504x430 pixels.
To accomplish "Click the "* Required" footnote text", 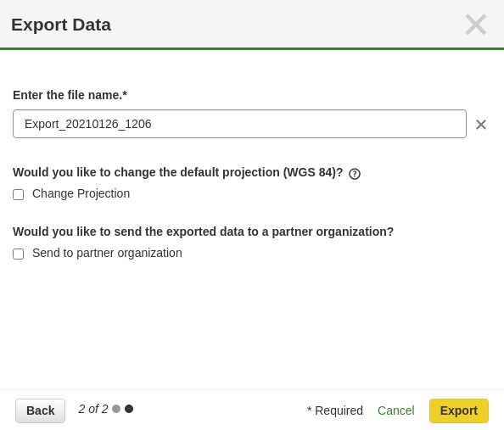I will (x=335, y=410).
